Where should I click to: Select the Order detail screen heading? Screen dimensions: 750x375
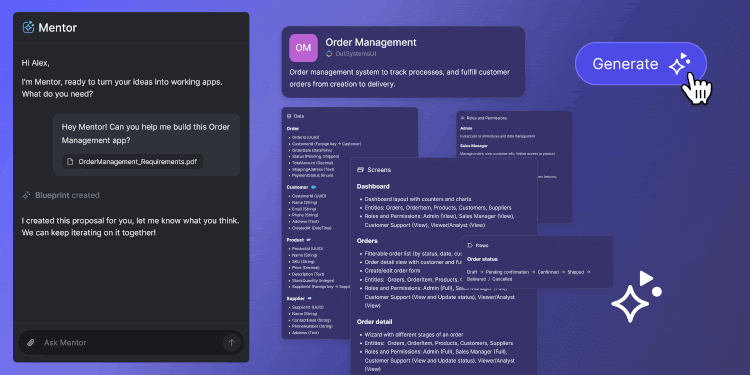coord(375,321)
